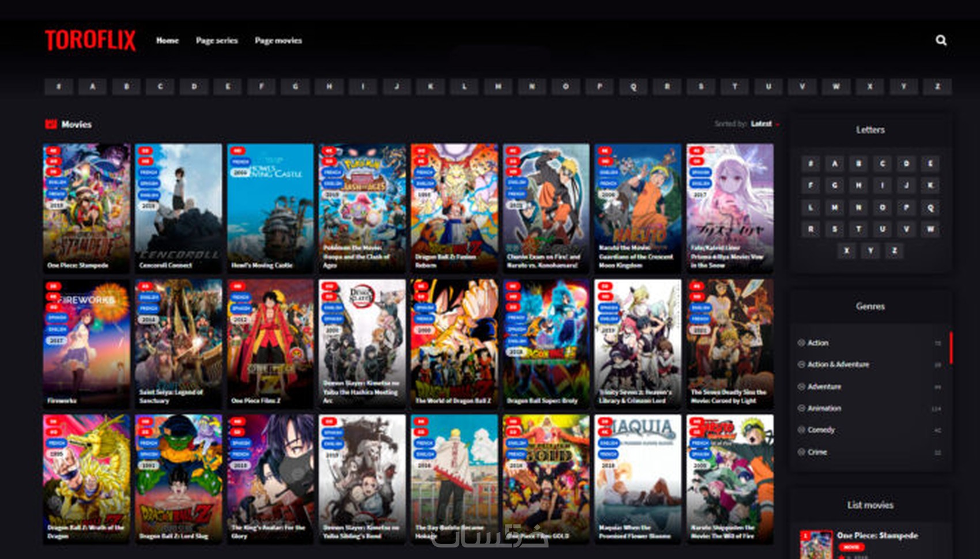The width and height of the screenshot is (980, 559).
Task: Open the Maquia movie poster
Action: tap(638, 479)
